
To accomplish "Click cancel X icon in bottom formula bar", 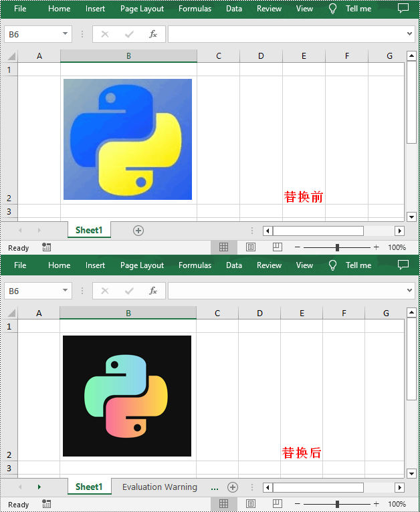I will [x=105, y=291].
